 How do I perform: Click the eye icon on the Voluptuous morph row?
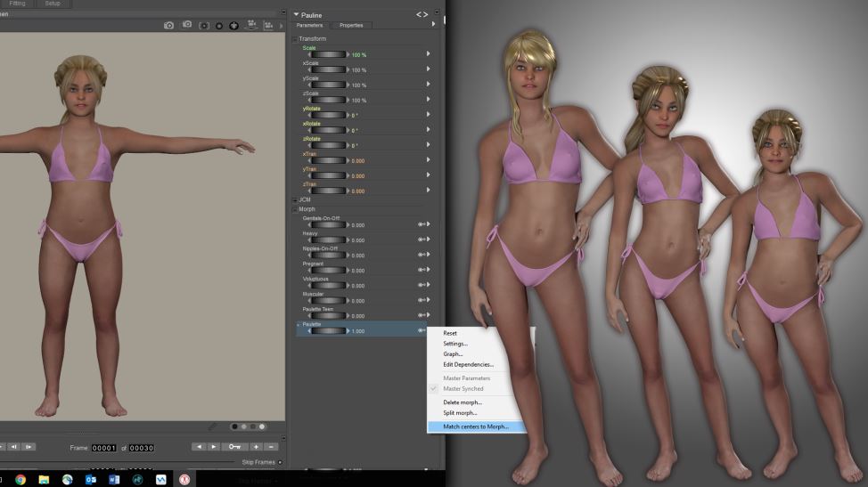tap(422, 285)
